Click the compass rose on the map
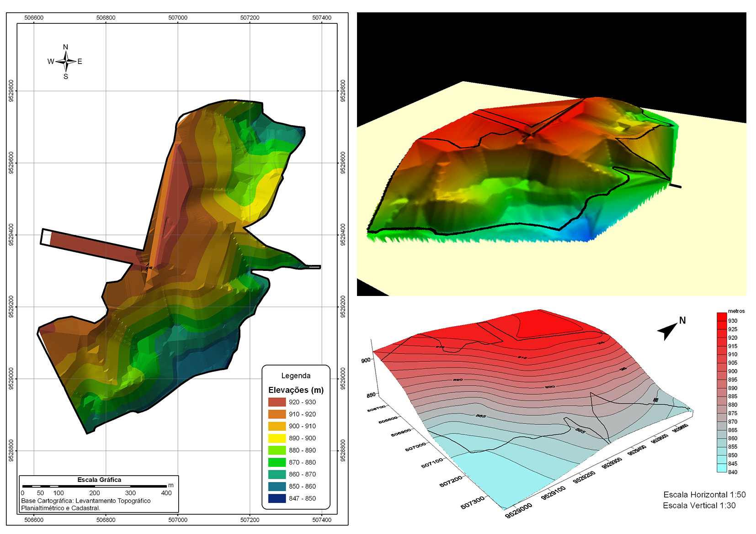 click(66, 61)
